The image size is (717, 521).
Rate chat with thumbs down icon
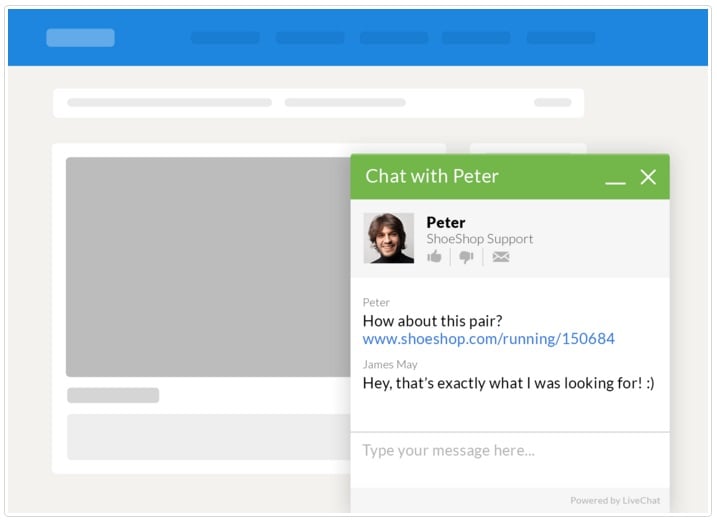pyautogui.click(x=466, y=257)
